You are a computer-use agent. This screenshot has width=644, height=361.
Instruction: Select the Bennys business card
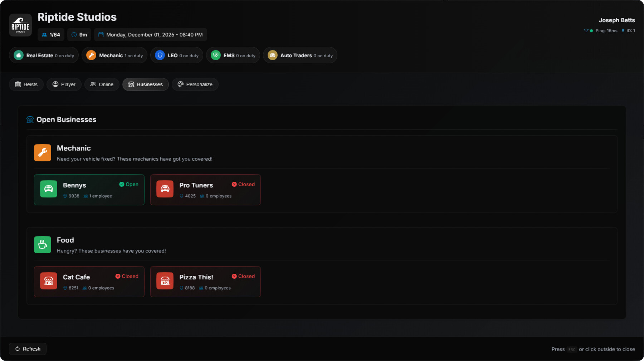coord(89,190)
